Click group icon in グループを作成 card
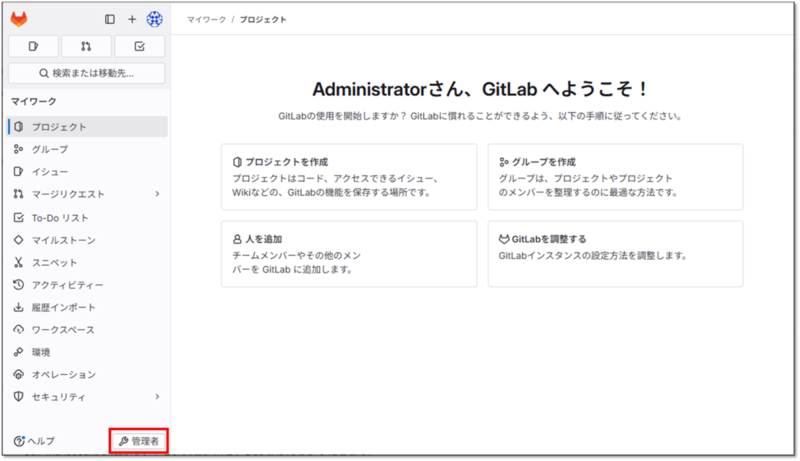 pyautogui.click(x=504, y=162)
